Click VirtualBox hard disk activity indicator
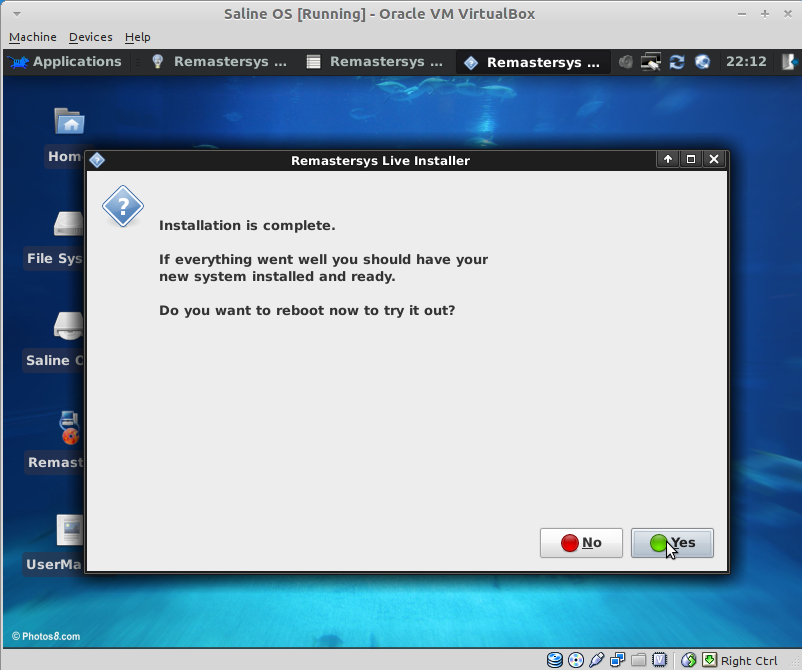This screenshot has height=670, width=802. point(555,660)
